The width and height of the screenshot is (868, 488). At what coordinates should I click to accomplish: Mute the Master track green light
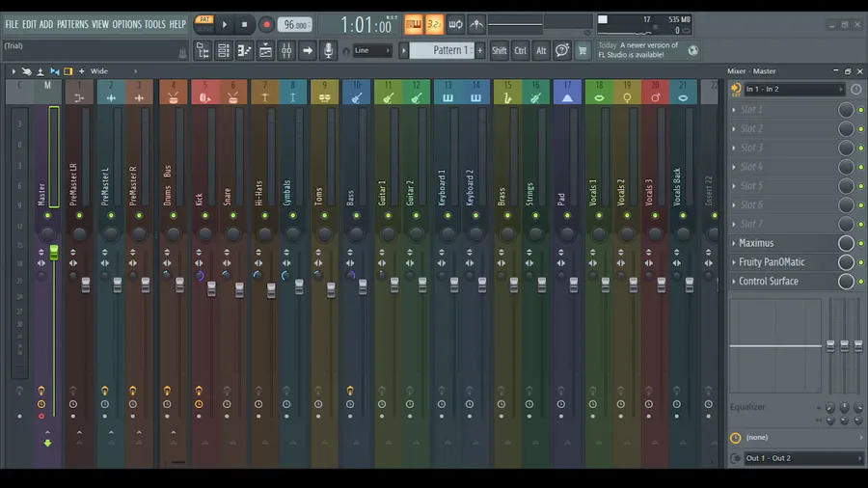(x=47, y=215)
